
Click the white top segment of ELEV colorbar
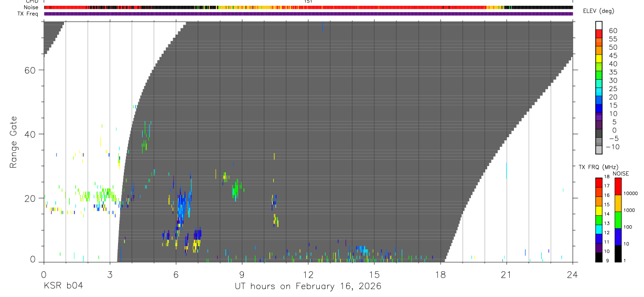pyautogui.click(x=599, y=25)
